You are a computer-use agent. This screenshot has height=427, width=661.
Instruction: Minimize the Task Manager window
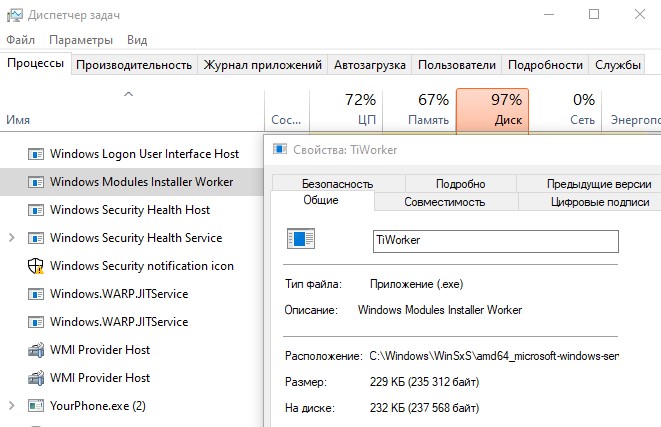(x=549, y=14)
